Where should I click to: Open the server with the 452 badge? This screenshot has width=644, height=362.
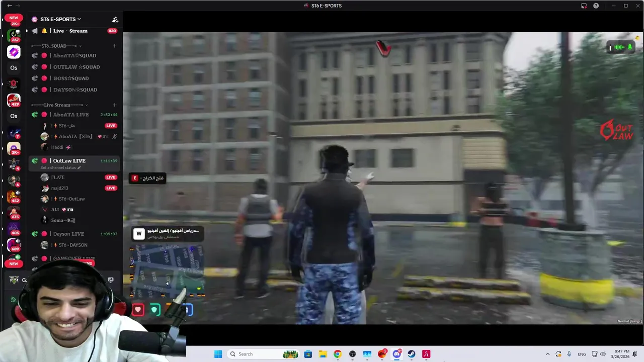click(14, 197)
